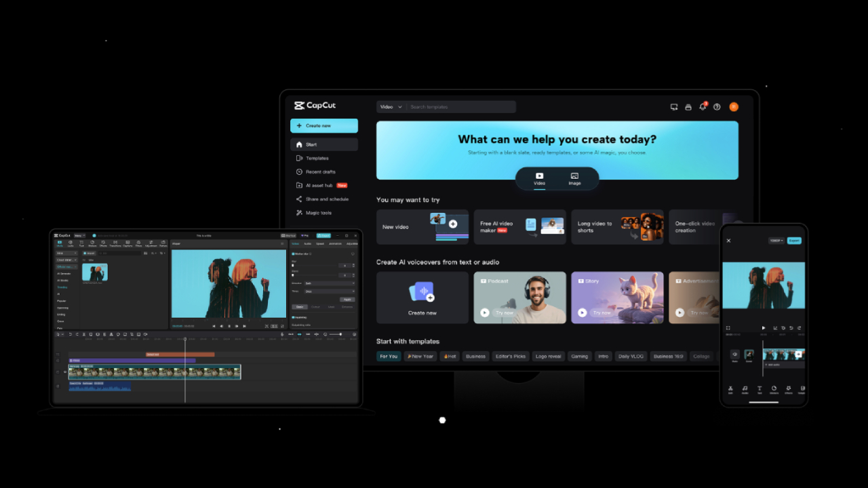Click Search templates field
This screenshot has height=488, width=868.
point(462,107)
